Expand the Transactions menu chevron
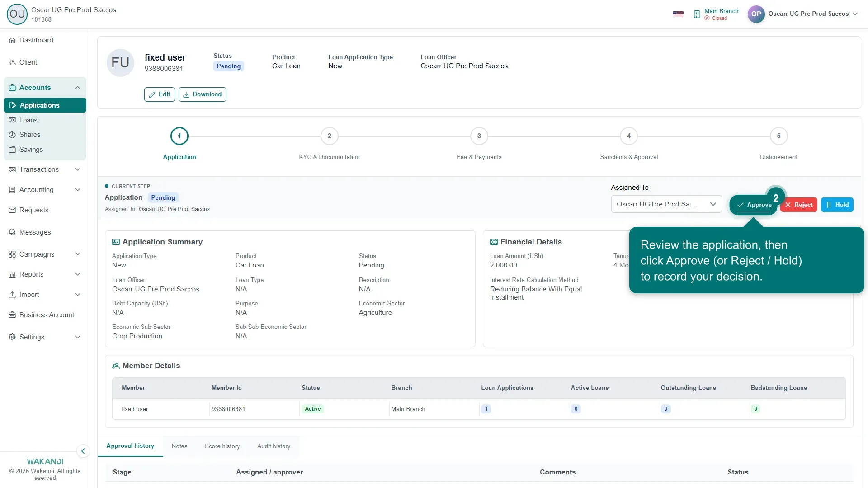868x488 pixels. [78, 169]
